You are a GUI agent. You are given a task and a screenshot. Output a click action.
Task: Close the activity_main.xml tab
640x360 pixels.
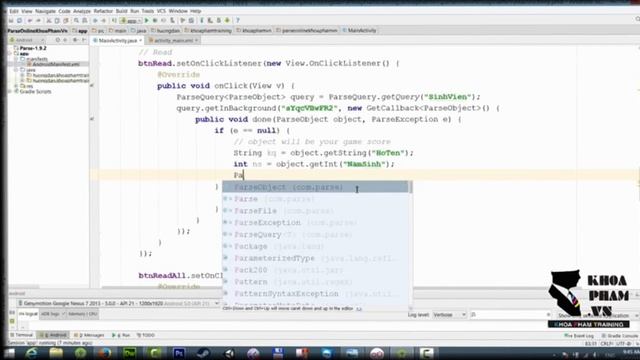(x=196, y=40)
